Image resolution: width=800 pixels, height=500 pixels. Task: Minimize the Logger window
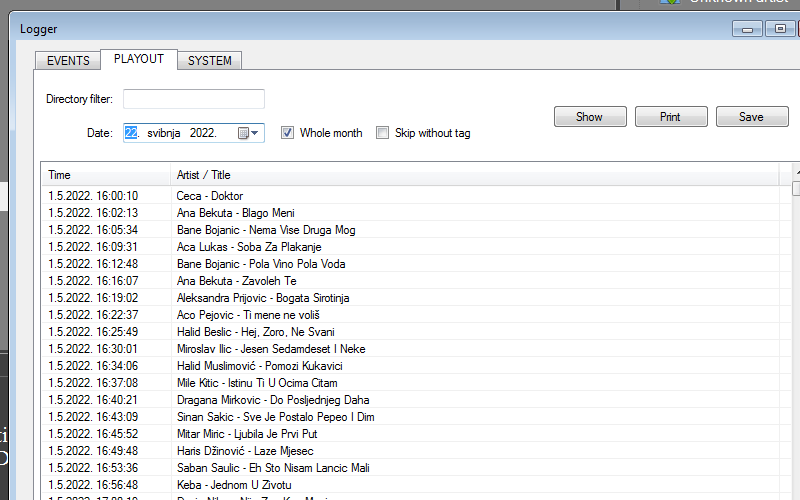[x=747, y=29]
